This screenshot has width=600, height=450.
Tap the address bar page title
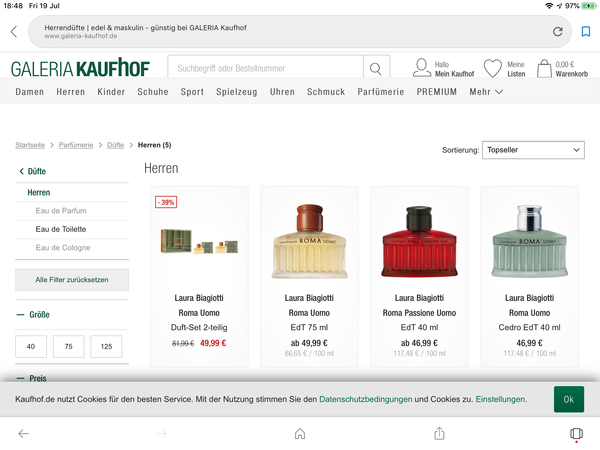(x=145, y=28)
